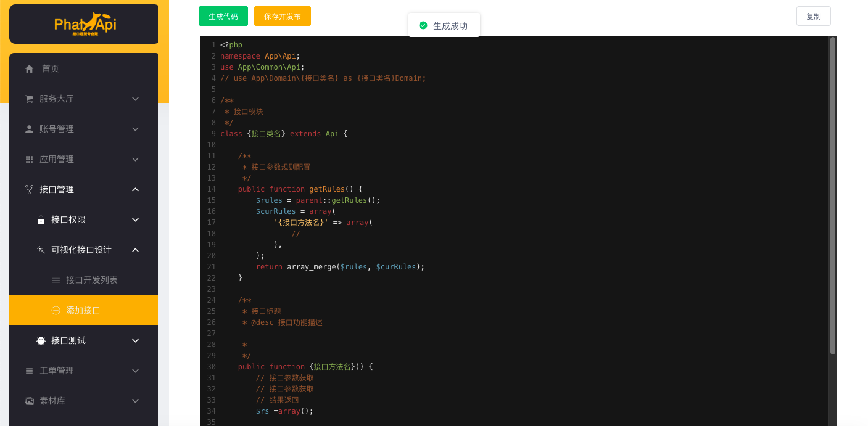Click the 'public function {接口方法名}() {' line
Screen dimensions: 868x426
pyautogui.click(x=305, y=367)
